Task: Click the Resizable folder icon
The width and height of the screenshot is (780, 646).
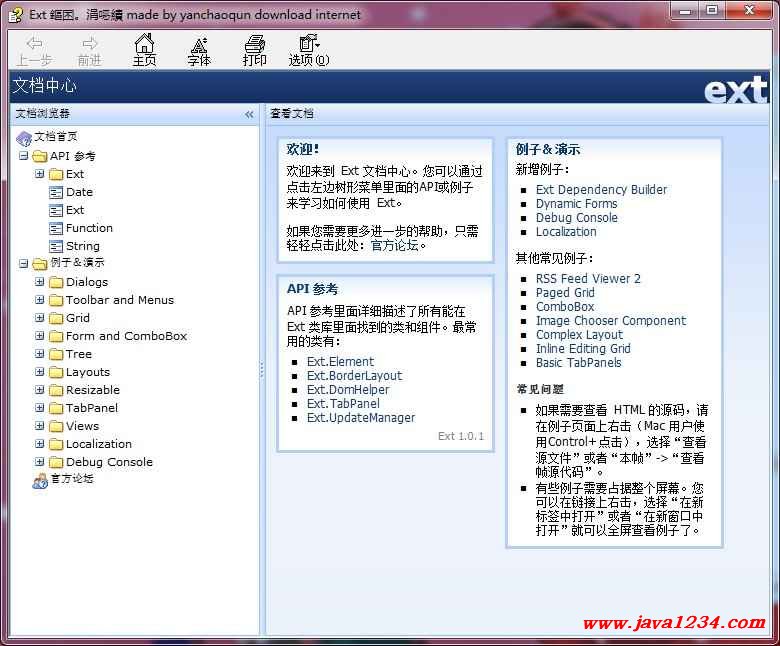Action: 56,390
